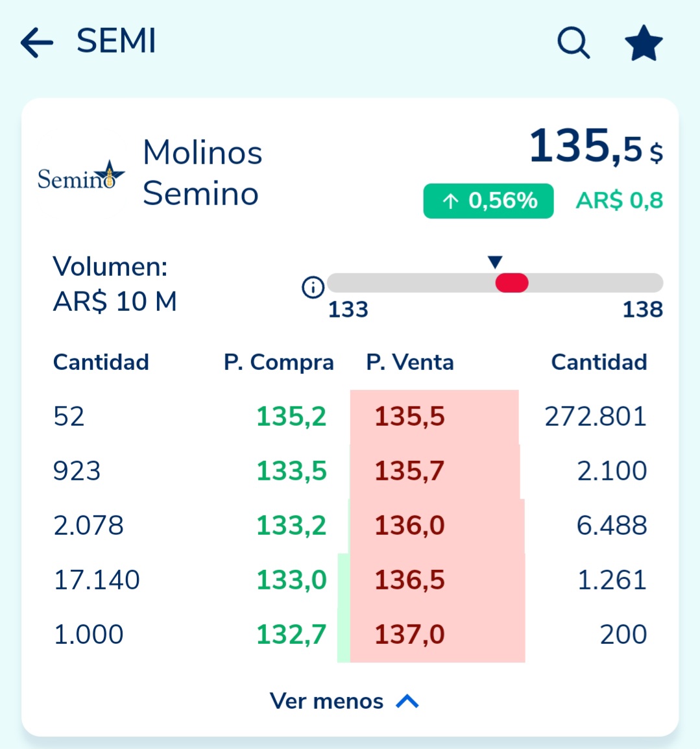The width and height of the screenshot is (700, 749).
Task: Click buy price 132,7
Action: 291,634
